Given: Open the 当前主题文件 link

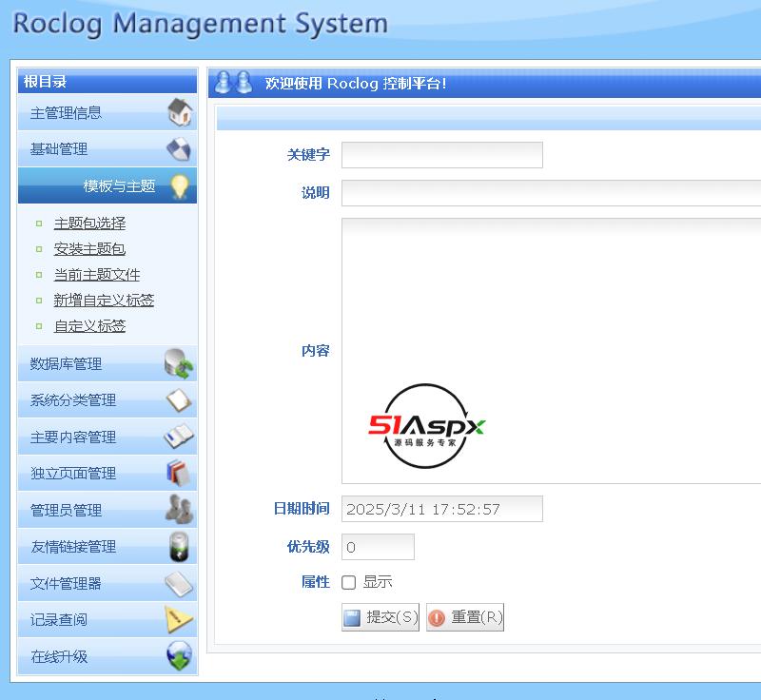Looking at the screenshot, I should (x=97, y=275).
